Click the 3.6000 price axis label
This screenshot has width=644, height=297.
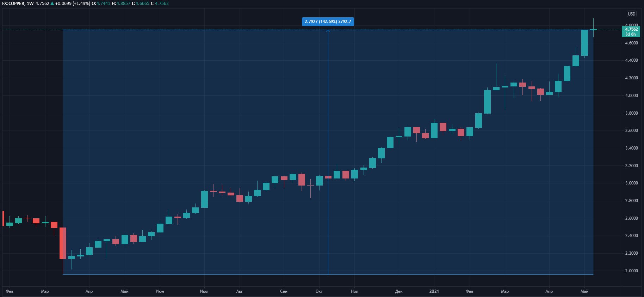[x=631, y=131]
